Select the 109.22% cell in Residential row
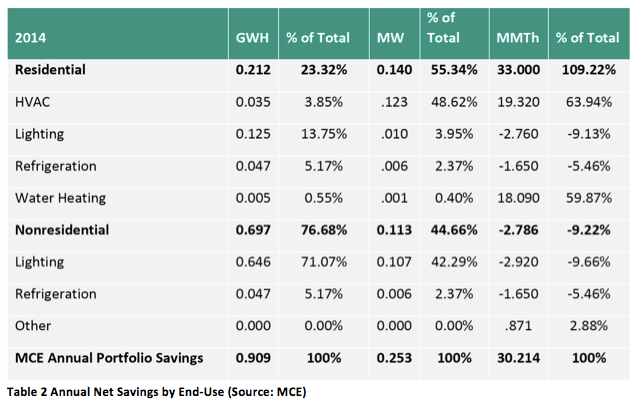 pos(594,70)
